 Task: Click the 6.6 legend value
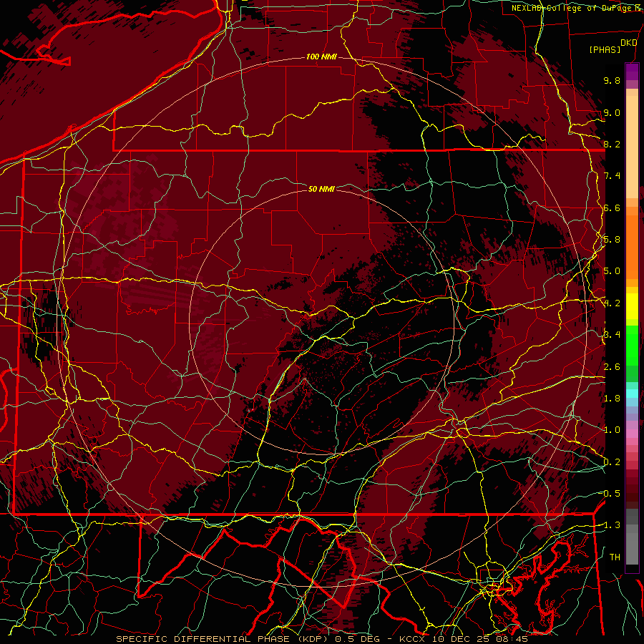click(612, 208)
